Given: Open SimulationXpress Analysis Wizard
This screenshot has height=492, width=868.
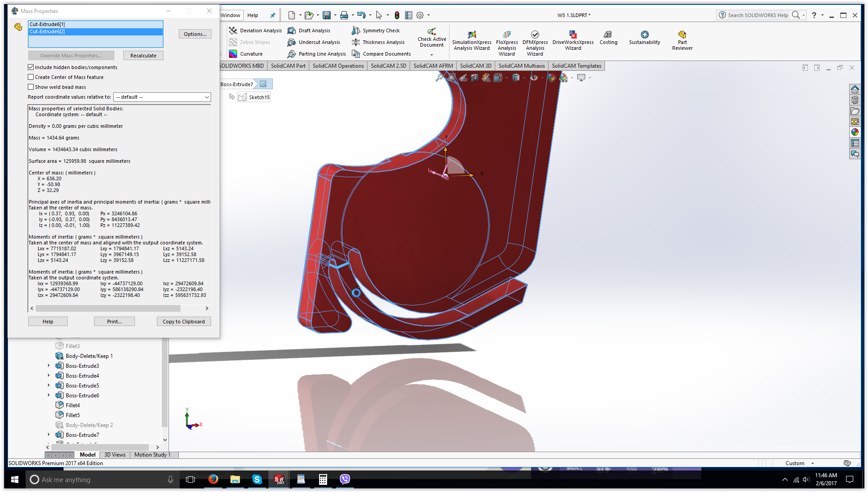Looking at the screenshot, I should coord(471,41).
